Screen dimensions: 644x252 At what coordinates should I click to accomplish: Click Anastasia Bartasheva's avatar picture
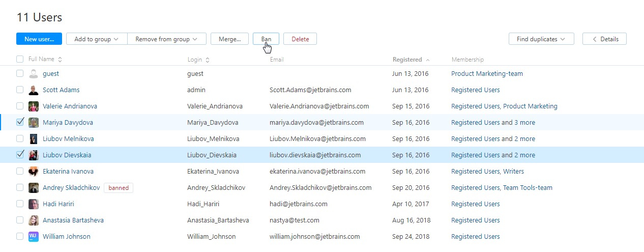coord(34,220)
